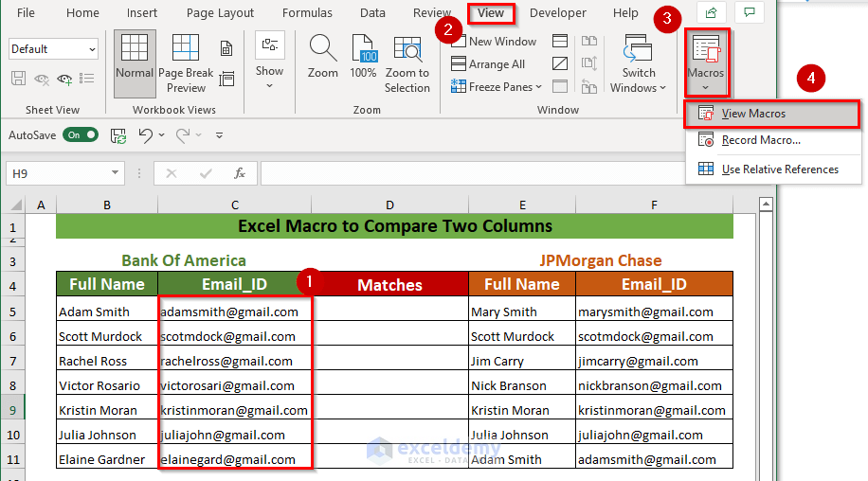The height and width of the screenshot is (481, 868).
Task: Click Sheet view options list icon
Action: coord(87,79)
